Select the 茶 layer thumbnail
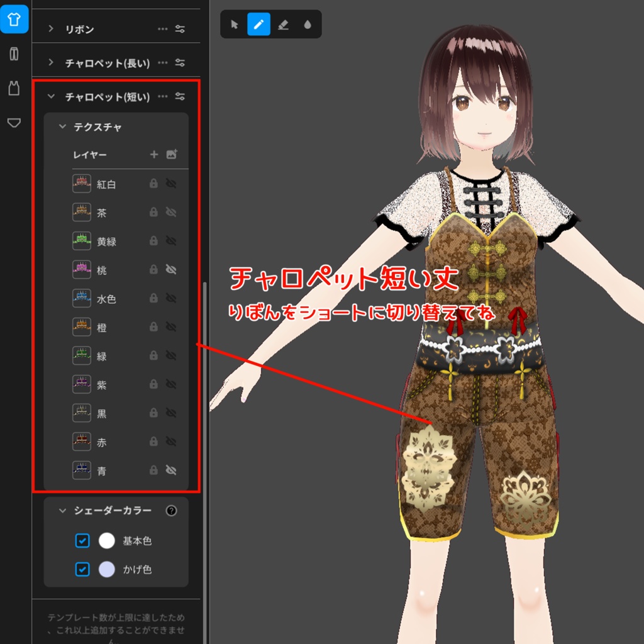Image resolution: width=644 pixels, height=644 pixels. [x=82, y=212]
